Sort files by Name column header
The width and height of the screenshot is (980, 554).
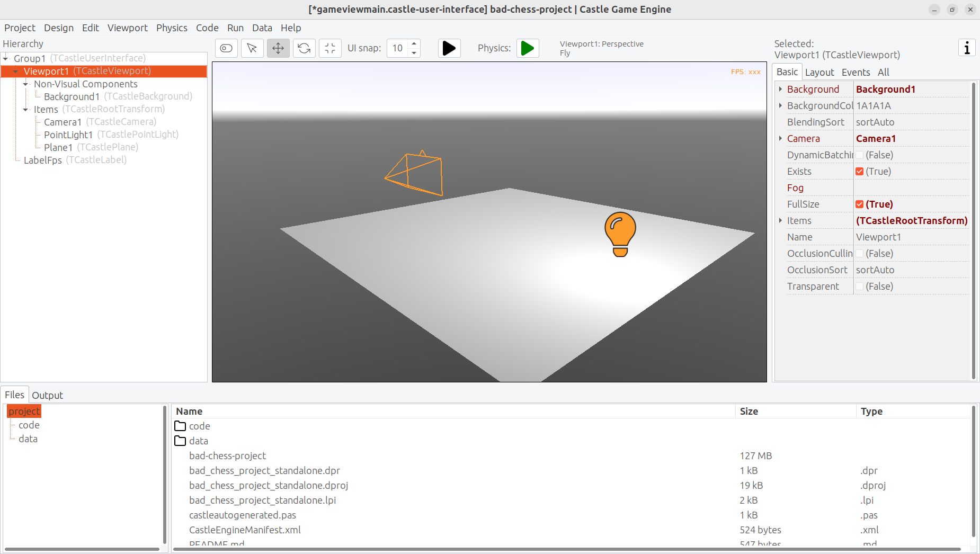454,411
